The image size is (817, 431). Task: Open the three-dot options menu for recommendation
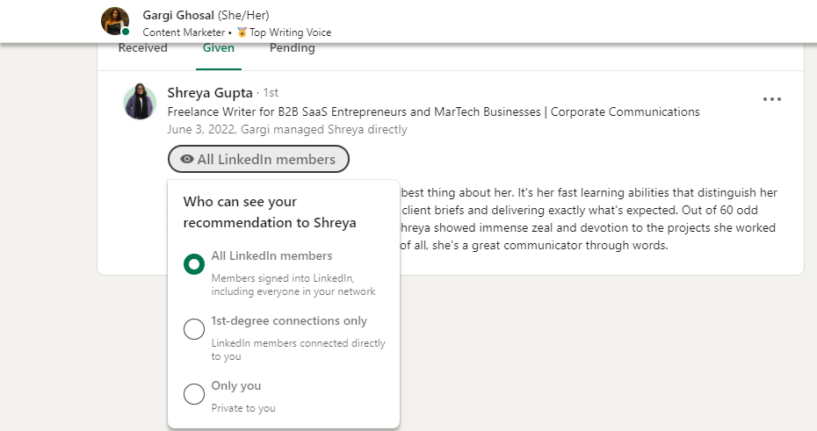click(772, 99)
